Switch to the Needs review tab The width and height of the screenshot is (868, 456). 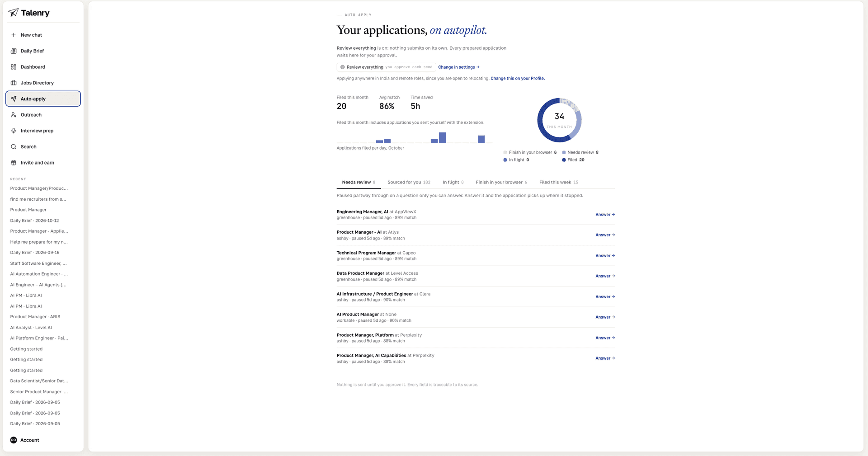click(x=359, y=182)
